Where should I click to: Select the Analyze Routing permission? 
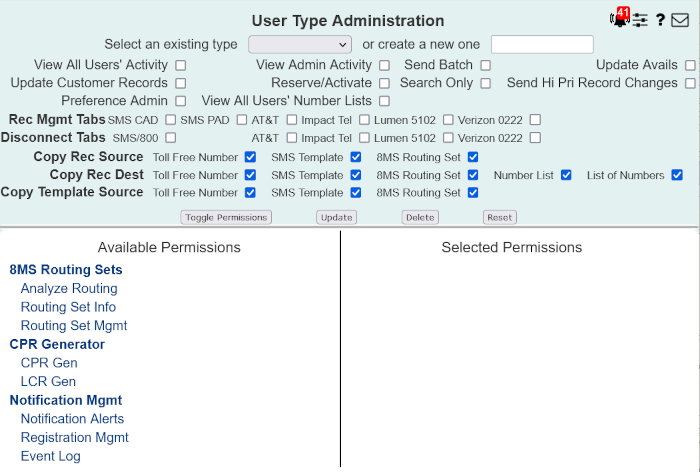(69, 288)
